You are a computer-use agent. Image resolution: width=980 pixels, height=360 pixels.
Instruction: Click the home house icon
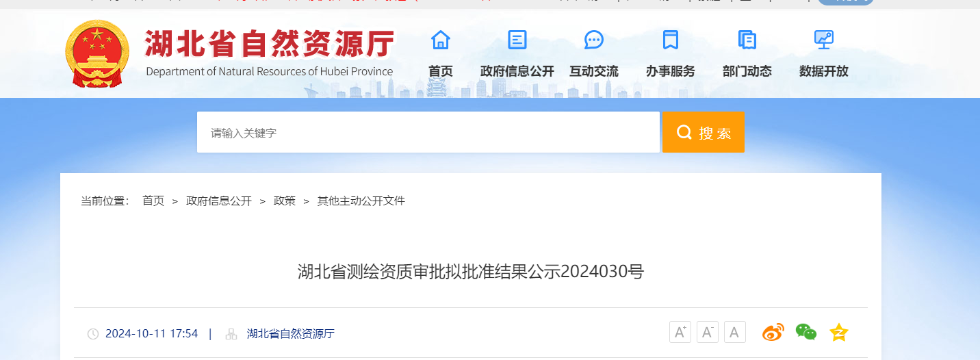click(x=441, y=40)
